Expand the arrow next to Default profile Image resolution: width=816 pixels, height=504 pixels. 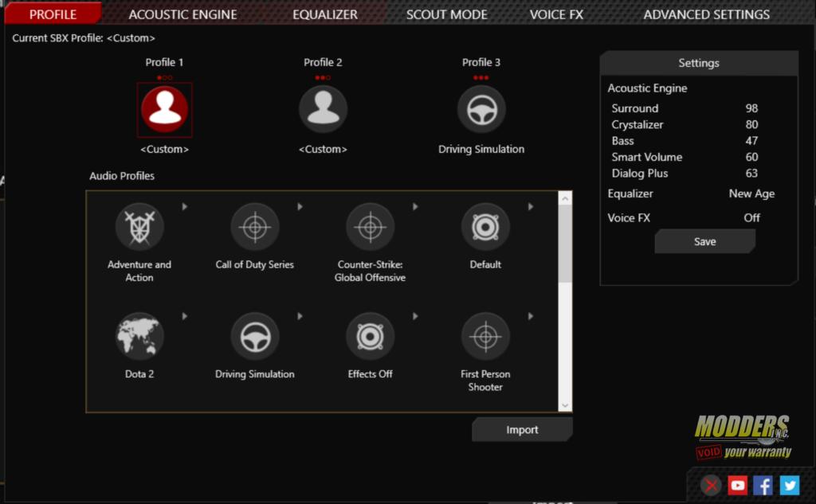point(531,206)
